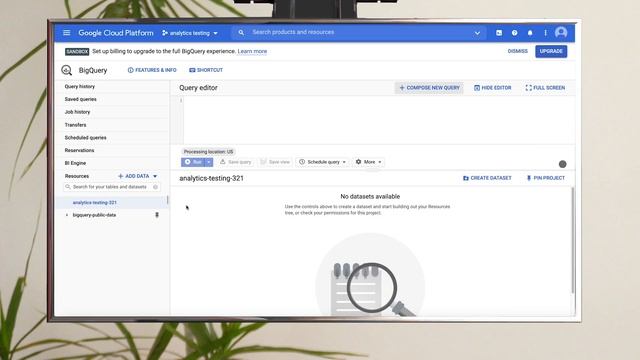Click PIN PROJECT
Image resolution: width=640 pixels, height=360 pixels.
546,178
